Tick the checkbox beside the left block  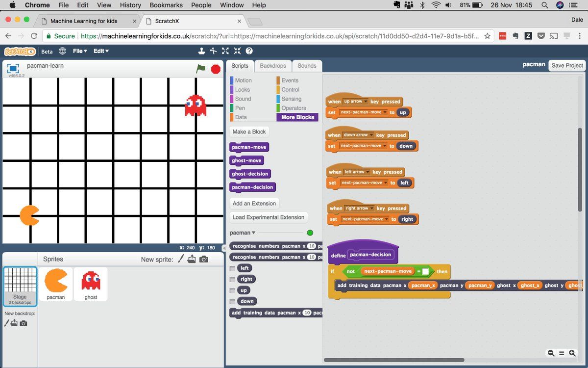[x=232, y=268]
